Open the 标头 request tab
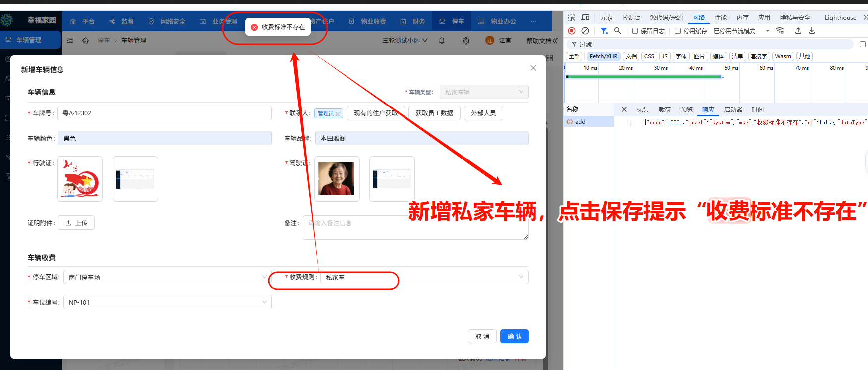This screenshot has height=370, width=868. pos(643,109)
